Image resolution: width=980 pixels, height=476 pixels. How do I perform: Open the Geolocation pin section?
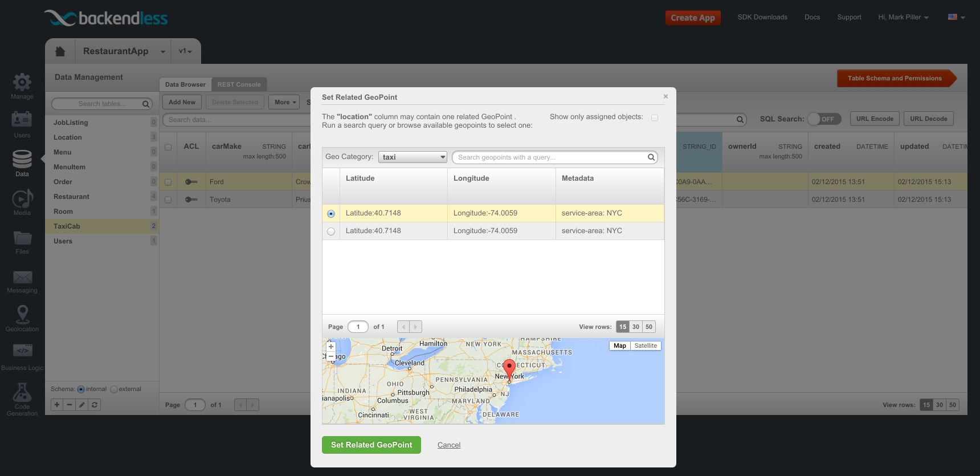point(22,319)
